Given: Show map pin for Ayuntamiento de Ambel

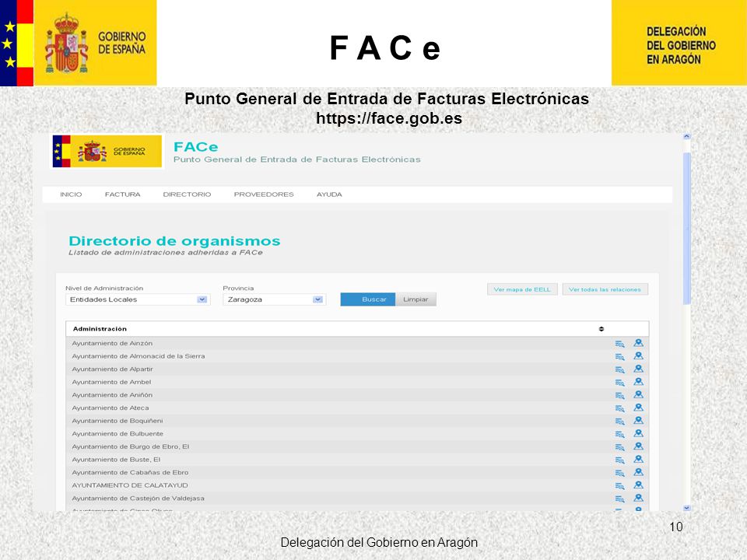Looking at the screenshot, I should click(638, 381).
